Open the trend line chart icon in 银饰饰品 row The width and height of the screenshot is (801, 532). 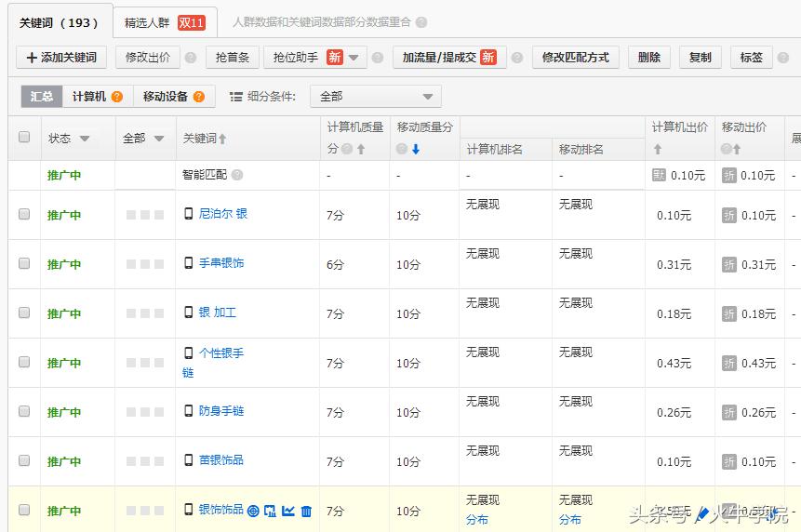coord(288,511)
